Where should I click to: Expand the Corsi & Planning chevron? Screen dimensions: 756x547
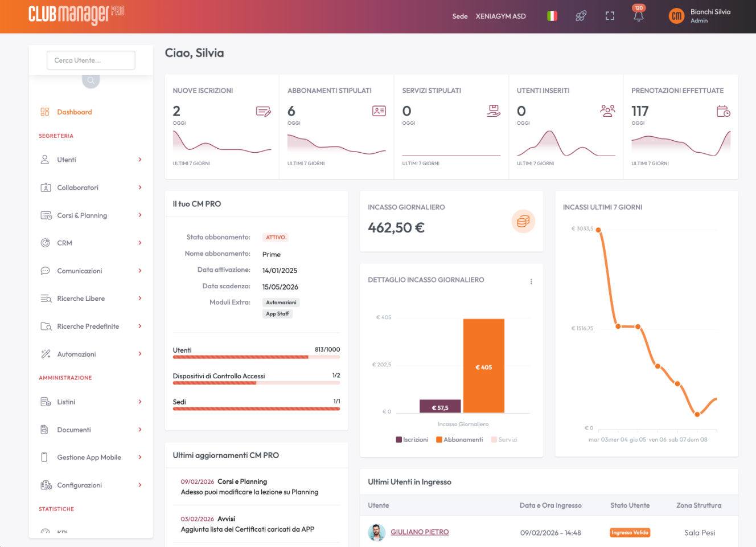[x=140, y=215]
